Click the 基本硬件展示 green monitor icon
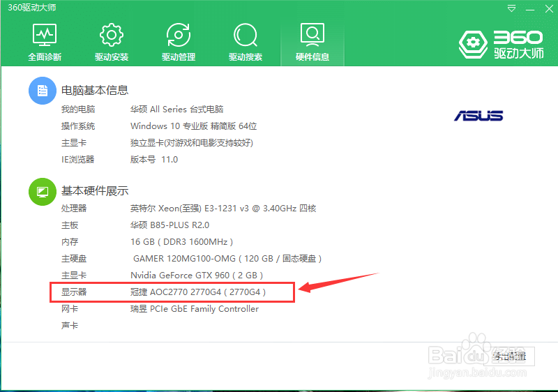The image size is (558, 392). 43,191
